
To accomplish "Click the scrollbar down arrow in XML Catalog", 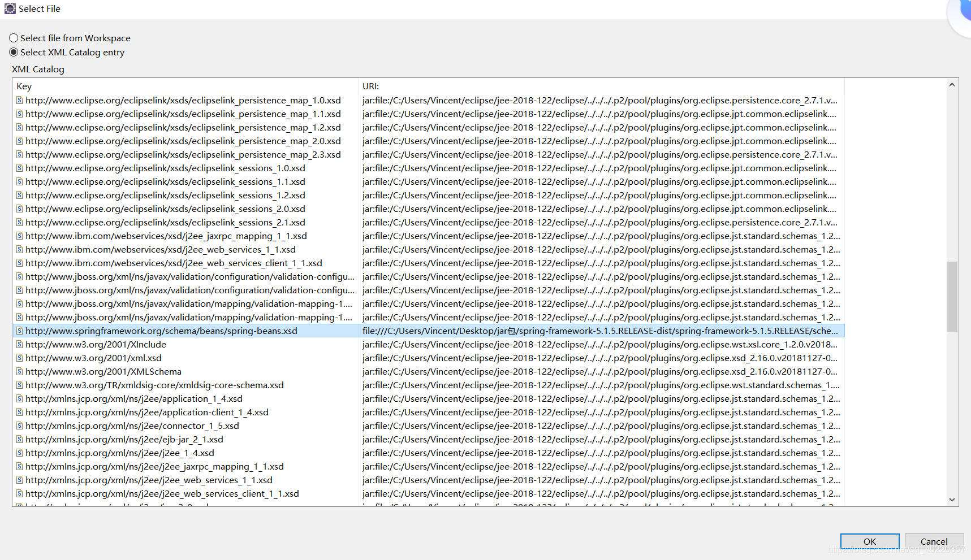I will [952, 500].
